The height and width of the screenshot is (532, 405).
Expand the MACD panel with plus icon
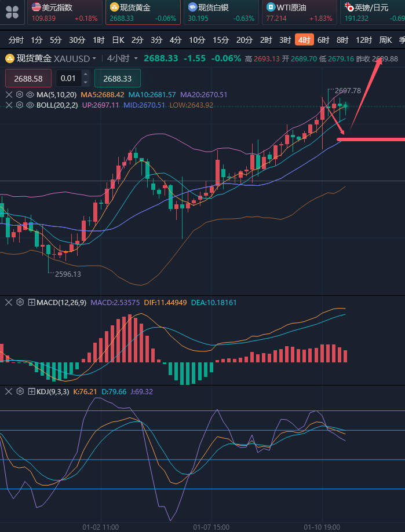tap(31, 302)
